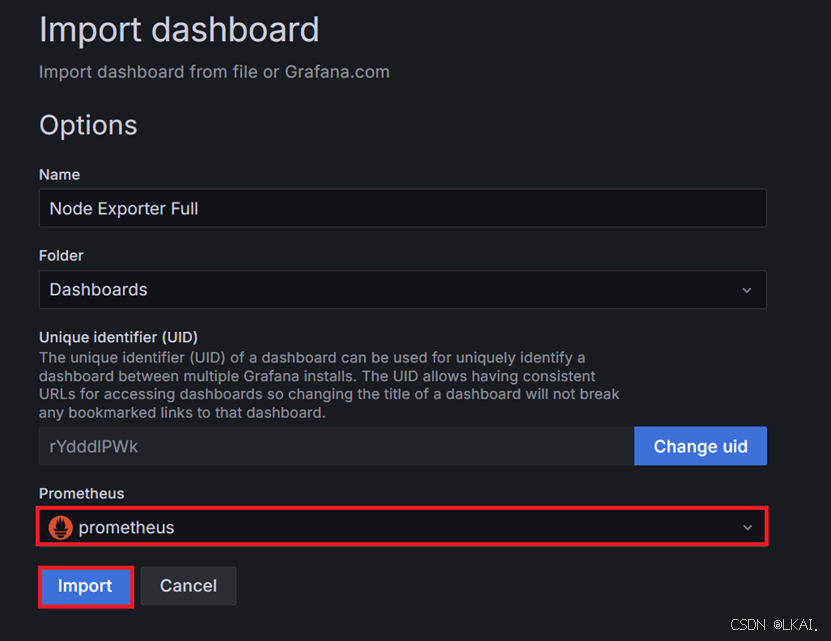Select the UID field rYdddlPWk
The height and width of the screenshot is (641, 831).
point(337,446)
